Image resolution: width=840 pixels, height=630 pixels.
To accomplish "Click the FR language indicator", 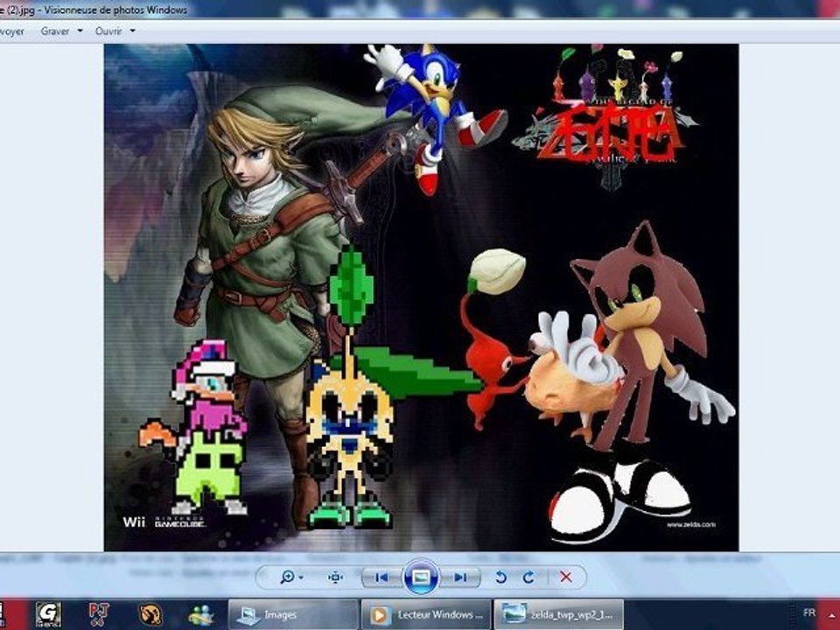I will click(x=808, y=612).
